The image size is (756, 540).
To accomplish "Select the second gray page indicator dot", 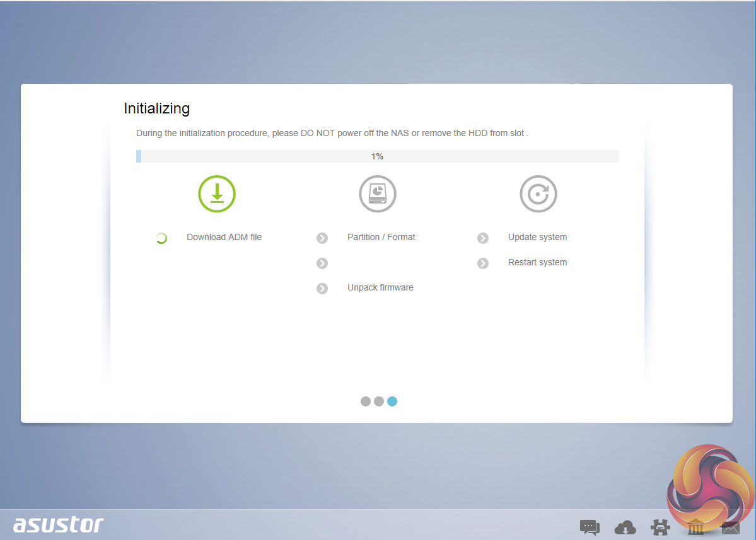I will [379, 401].
